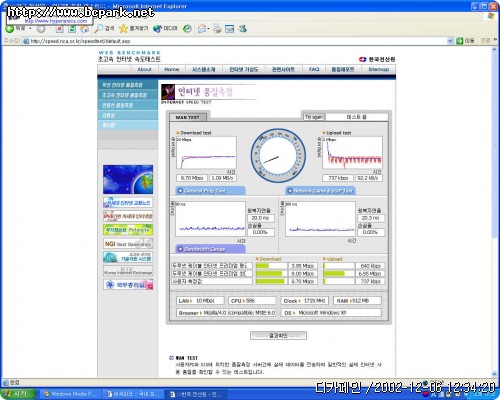Open the History clock icon in the toolbar
This screenshot has width=500, height=400.
click(187, 29)
